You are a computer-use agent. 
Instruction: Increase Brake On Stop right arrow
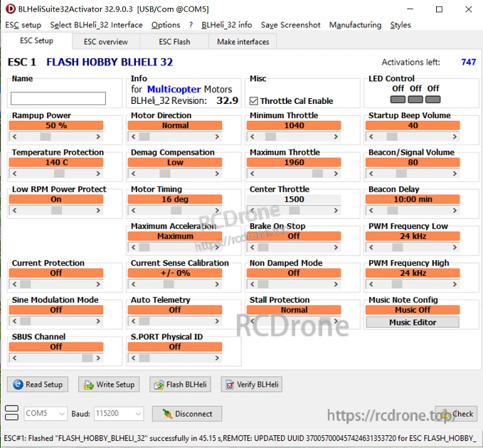(336, 247)
